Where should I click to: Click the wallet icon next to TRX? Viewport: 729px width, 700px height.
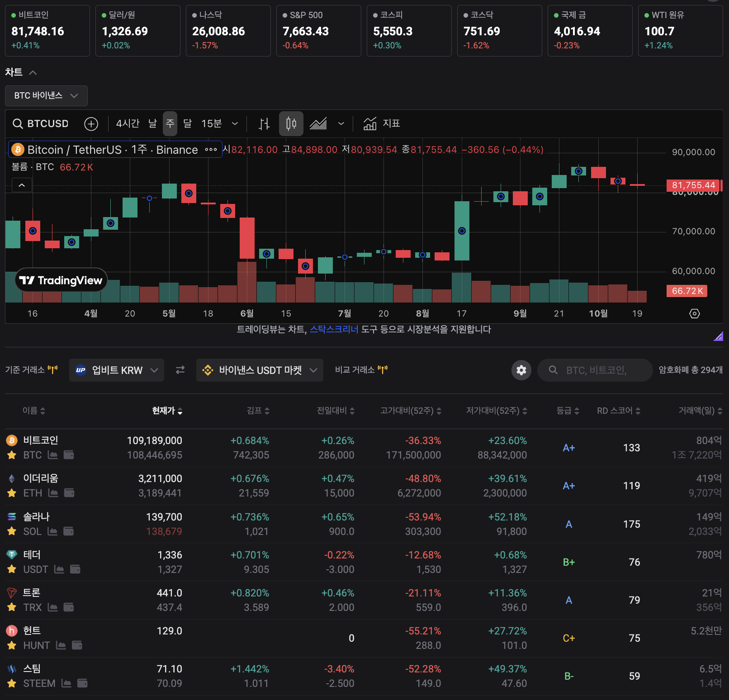[69, 607]
